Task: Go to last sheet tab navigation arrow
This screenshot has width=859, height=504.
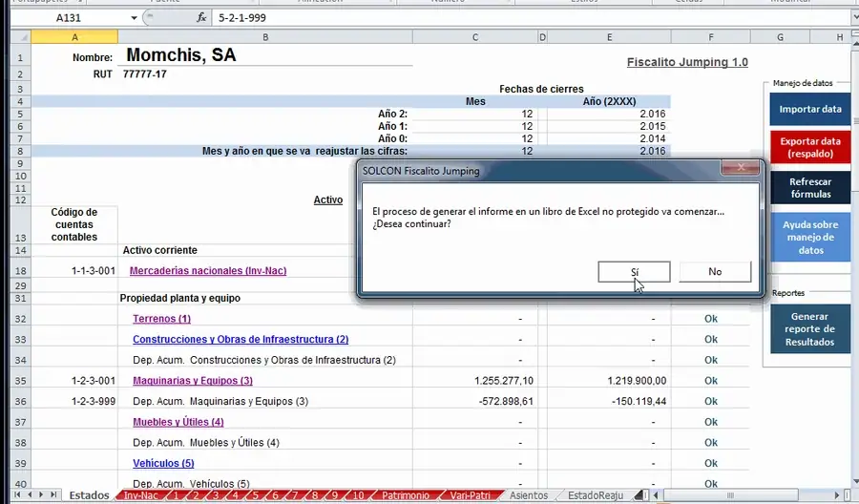Action: (x=53, y=494)
